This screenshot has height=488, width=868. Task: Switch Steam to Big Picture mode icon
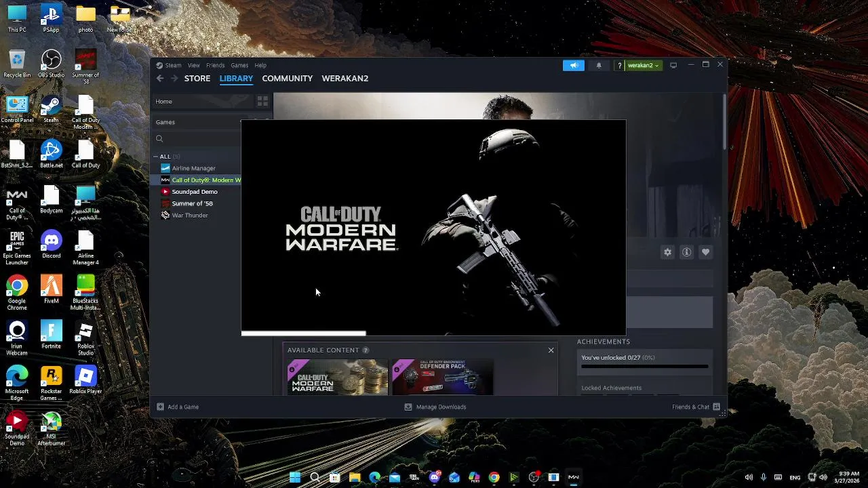tap(673, 65)
